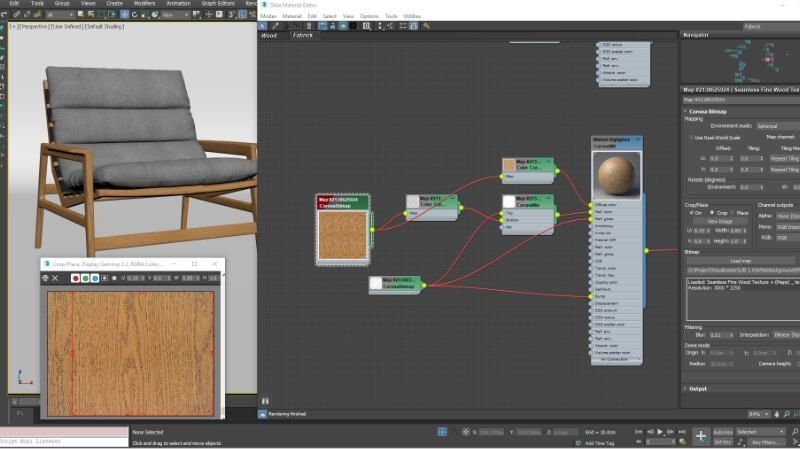This screenshot has width=800, height=450.
Task: Open the reference coordinate system View dropdown
Action: coord(174,14)
